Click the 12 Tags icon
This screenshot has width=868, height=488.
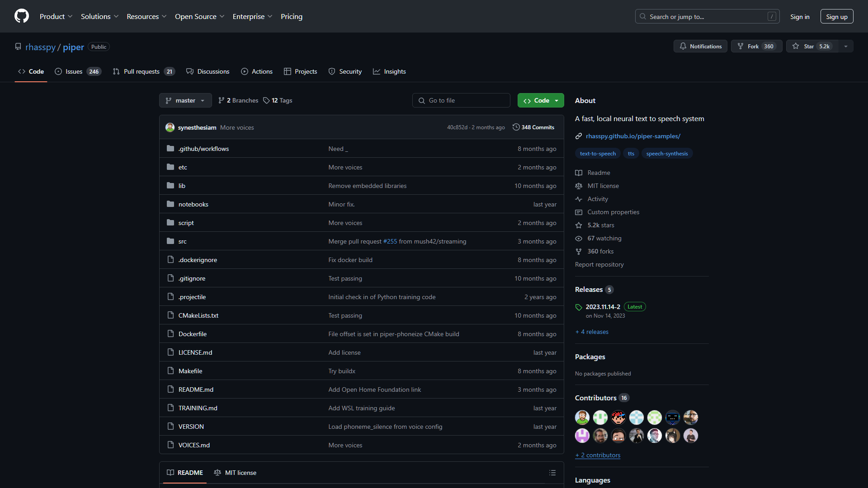tap(267, 100)
